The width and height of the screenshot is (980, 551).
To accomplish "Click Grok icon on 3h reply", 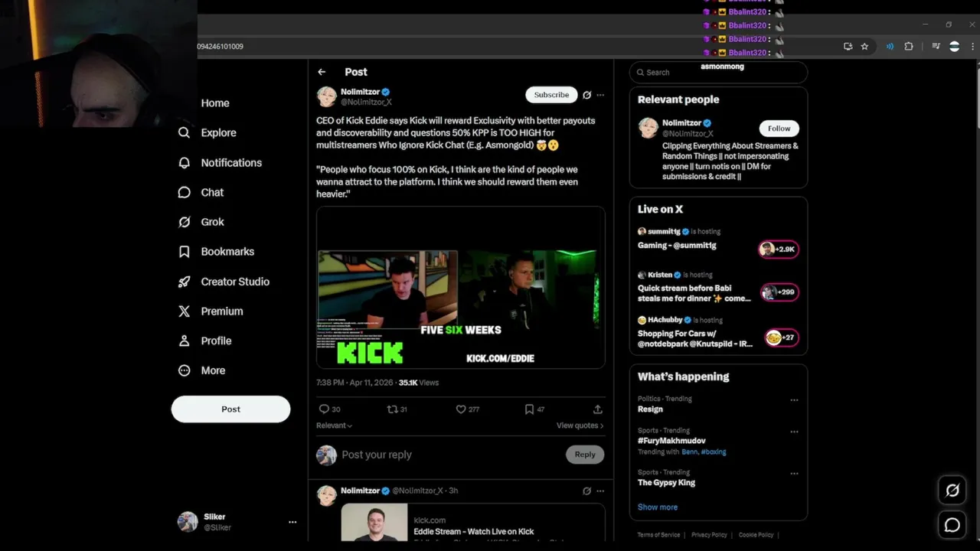I will click(x=586, y=491).
